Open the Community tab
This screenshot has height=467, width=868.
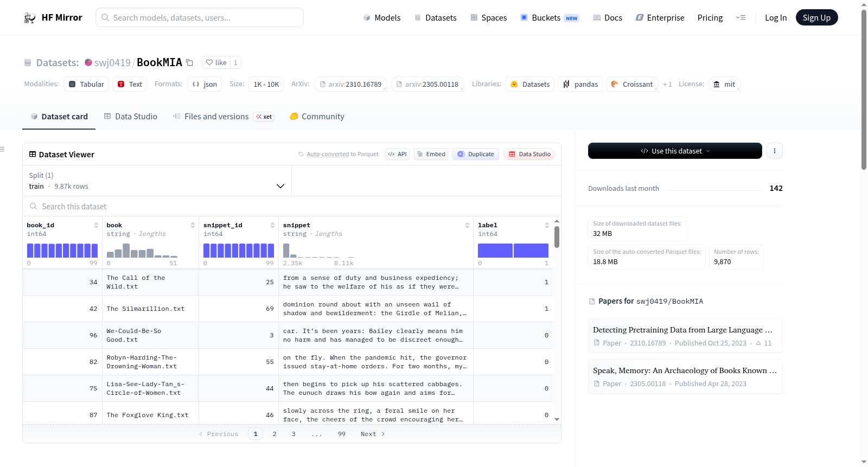[x=317, y=117]
